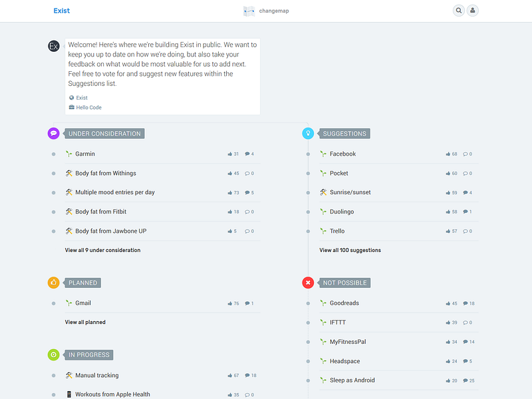The image size is (532, 399).
Task: Upvote the Facebook suggestion
Action: coord(448,154)
